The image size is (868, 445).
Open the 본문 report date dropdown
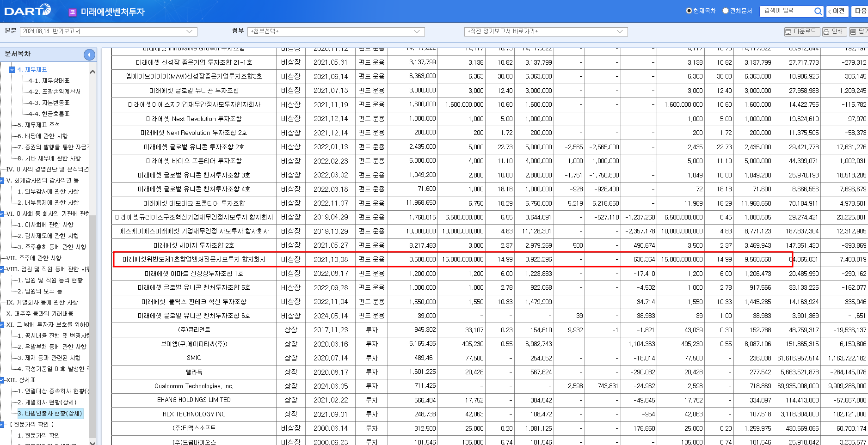click(109, 31)
